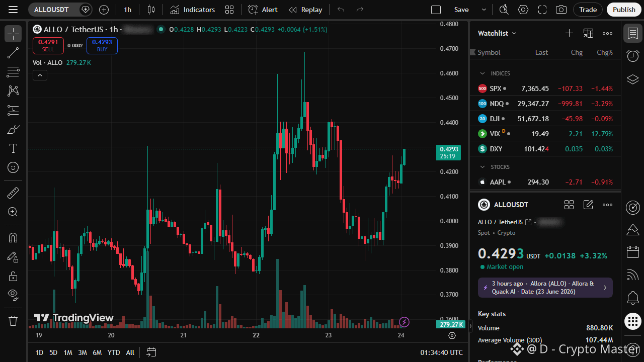Screen dimensions: 644x362
Task: Change the 1h chart interval
Action: click(x=128, y=10)
